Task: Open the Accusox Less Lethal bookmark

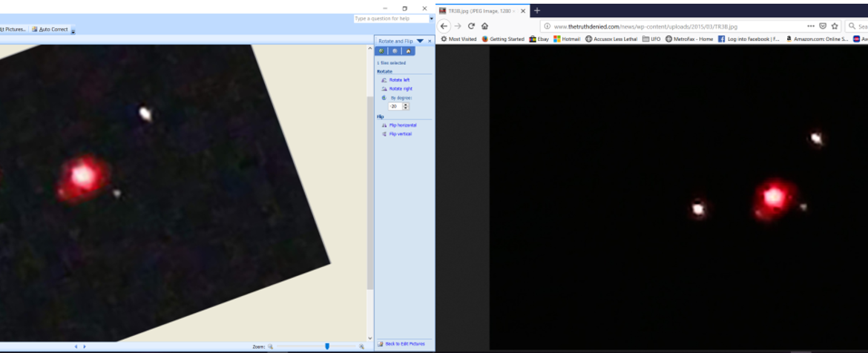Action: coord(611,39)
